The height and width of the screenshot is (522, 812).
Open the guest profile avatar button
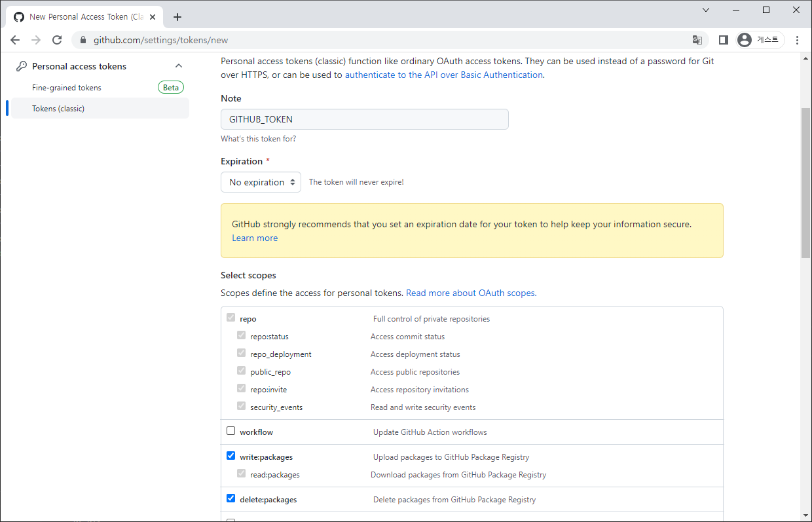(760, 40)
